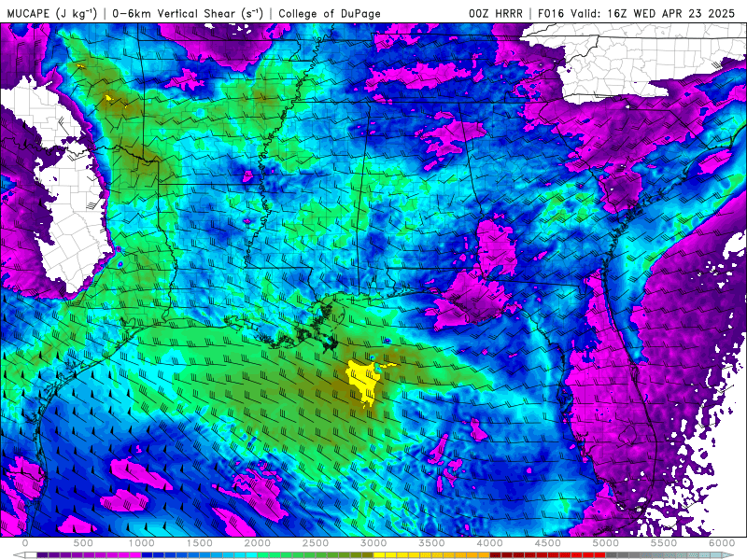
Task: Click the '3000' color scale label
Action: pyautogui.click(x=373, y=543)
